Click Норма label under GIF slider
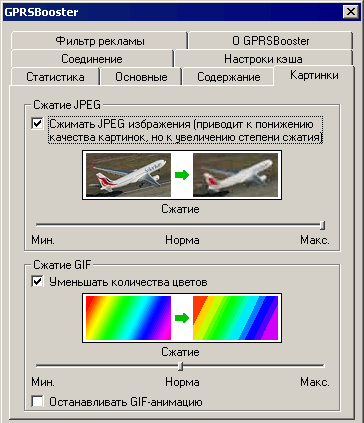 pos(182,382)
